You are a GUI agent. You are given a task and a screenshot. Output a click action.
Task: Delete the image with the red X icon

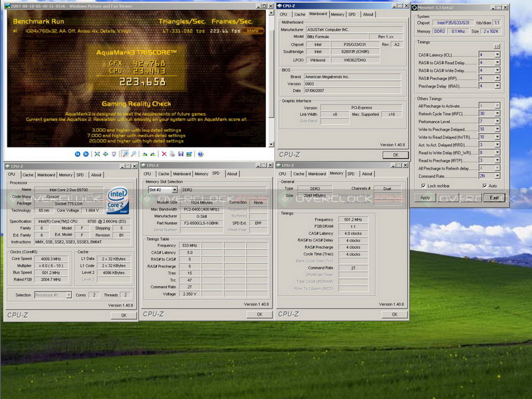click(x=164, y=154)
